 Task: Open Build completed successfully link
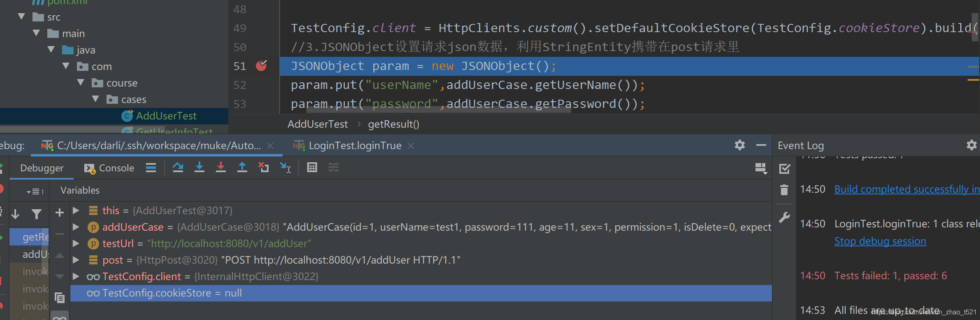(x=907, y=189)
